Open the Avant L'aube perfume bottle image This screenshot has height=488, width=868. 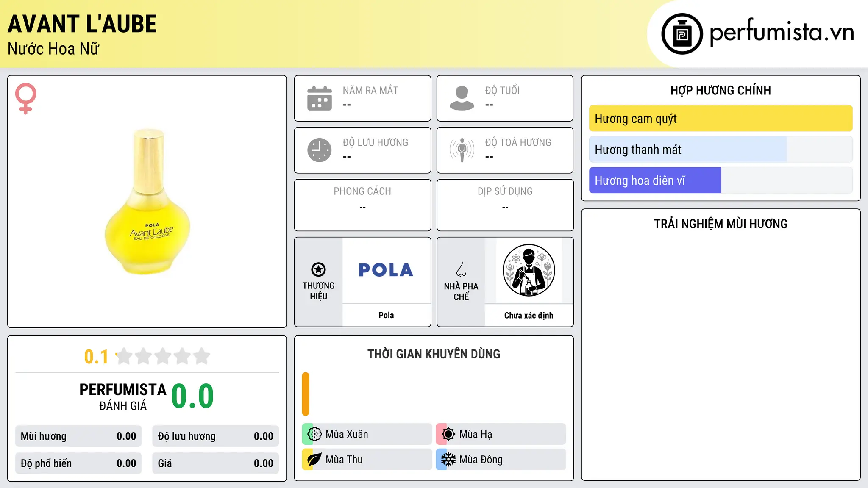(x=147, y=202)
